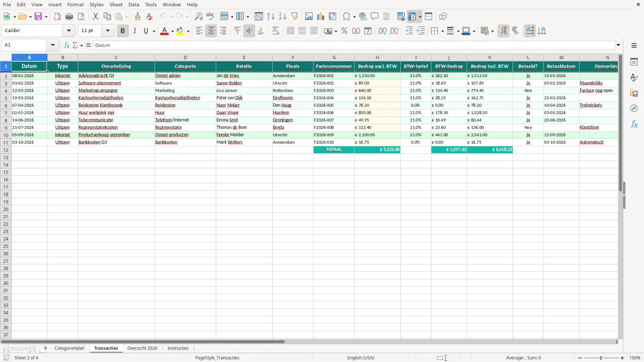Screen dimensions: 644x362
Task: Click the Define Print Area icon
Action: 401,17
